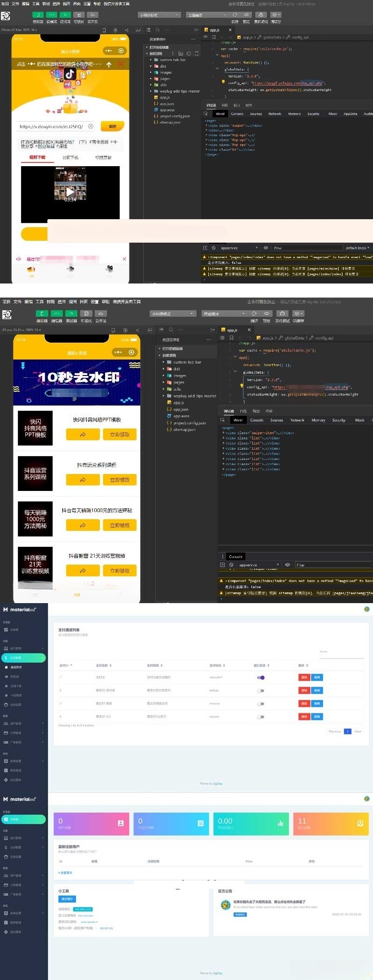373x980 pixels.
Task: Open the orange card showing 11
Action: click(331, 824)
